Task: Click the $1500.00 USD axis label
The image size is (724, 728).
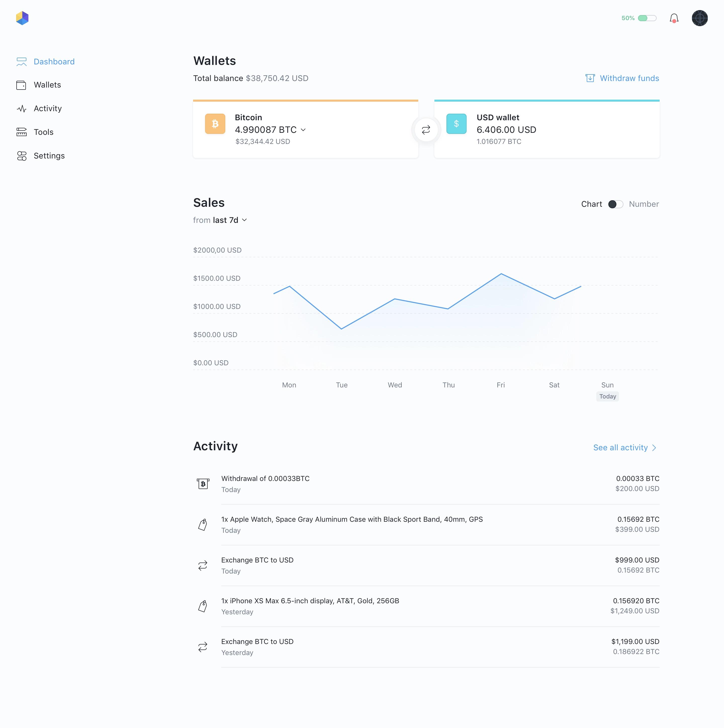Action: tap(217, 278)
